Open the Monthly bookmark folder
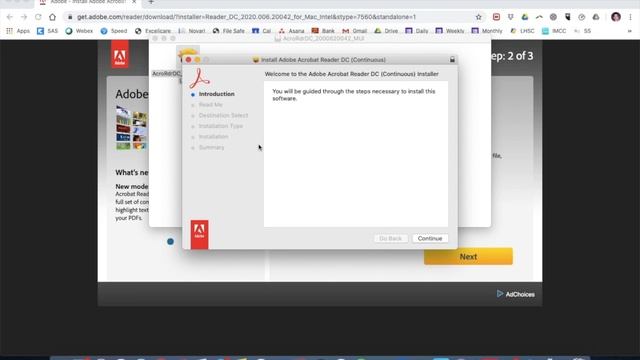 tap(487, 31)
